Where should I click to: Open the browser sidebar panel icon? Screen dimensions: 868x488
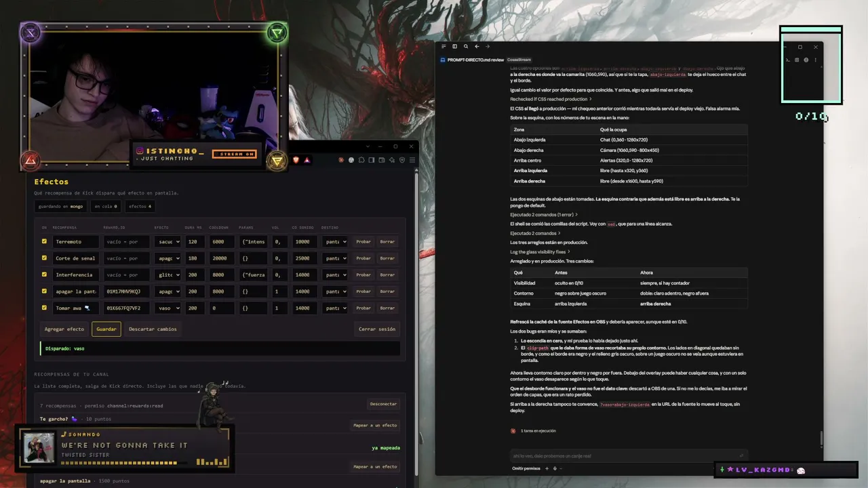[x=372, y=160]
